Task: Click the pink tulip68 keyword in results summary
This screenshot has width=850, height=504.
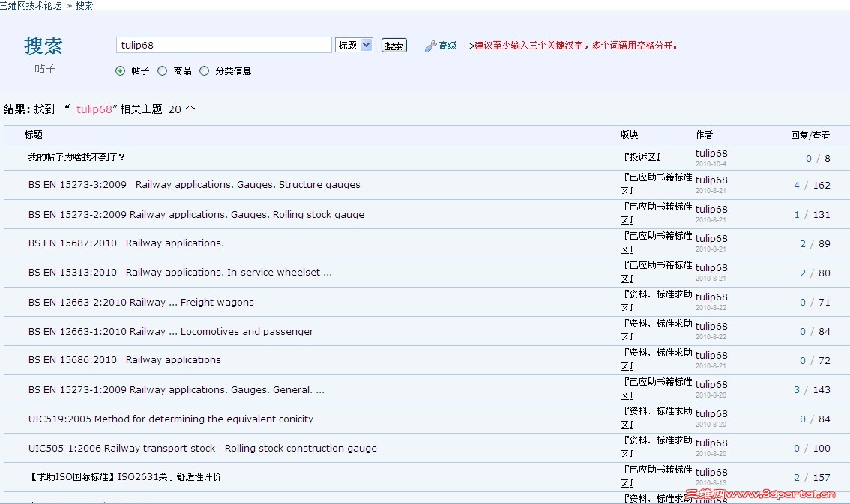Action: pyautogui.click(x=94, y=109)
